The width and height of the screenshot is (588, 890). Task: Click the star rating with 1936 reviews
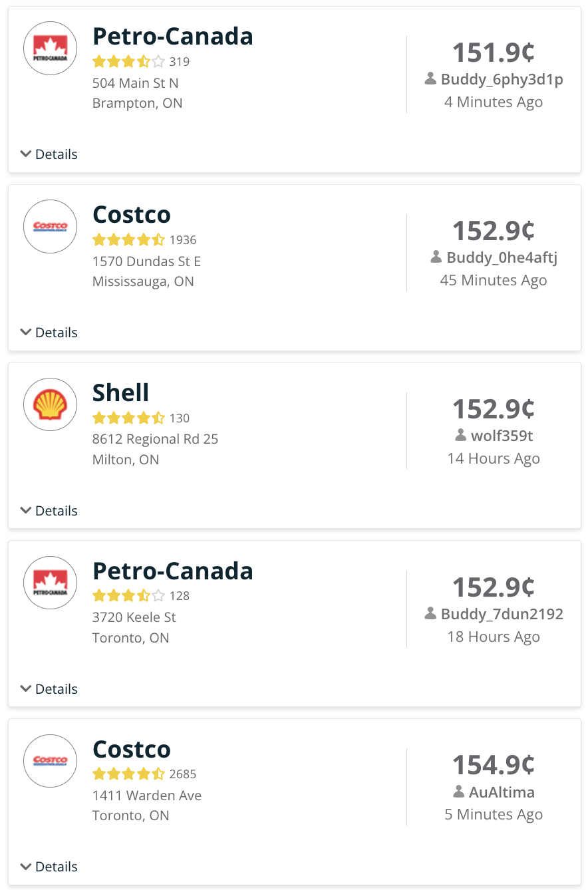[x=128, y=240]
